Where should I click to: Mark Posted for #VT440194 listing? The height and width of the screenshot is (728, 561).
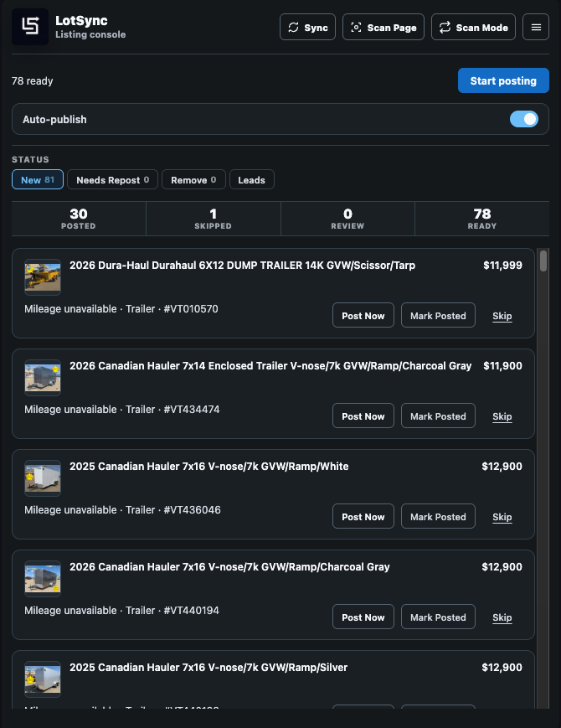click(438, 617)
